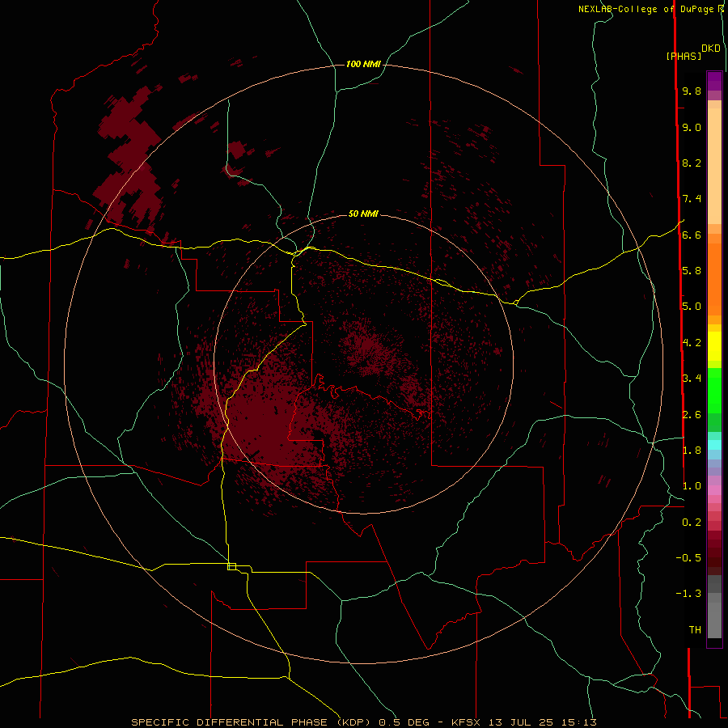Click the 1.8 value on the legend
The height and width of the screenshot is (728, 728).
692,450
